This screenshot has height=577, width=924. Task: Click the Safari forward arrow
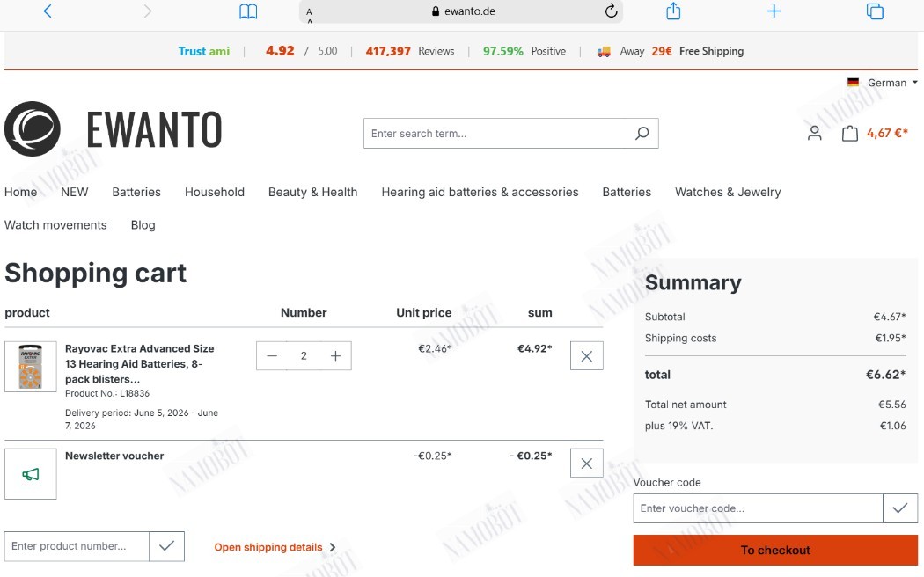coord(147,11)
